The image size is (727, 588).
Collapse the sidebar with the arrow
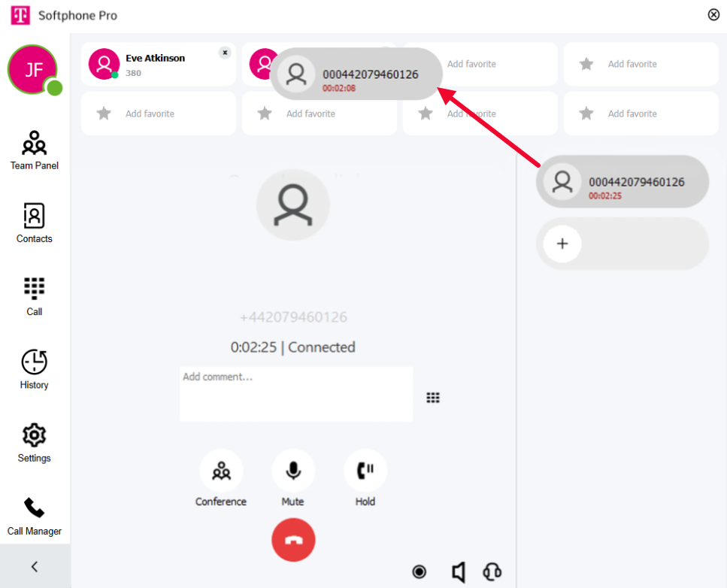click(35, 566)
